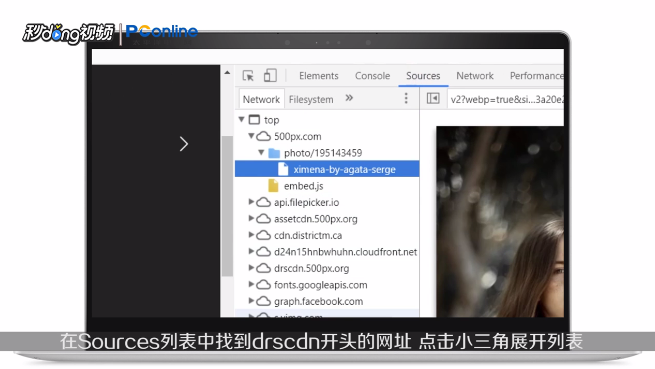The width and height of the screenshot is (655, 369).
Task: Click the embed.js yellow file icon
Action: (273, 186)
